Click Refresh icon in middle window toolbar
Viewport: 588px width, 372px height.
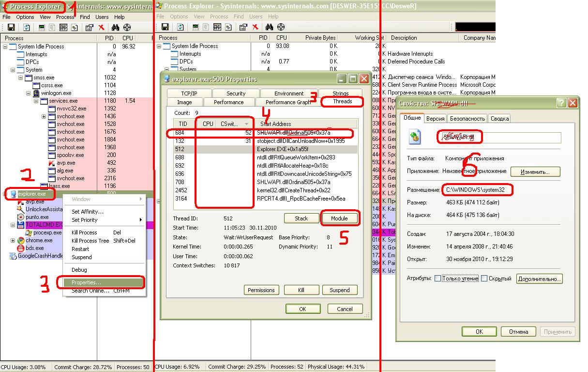click(180, 27)
